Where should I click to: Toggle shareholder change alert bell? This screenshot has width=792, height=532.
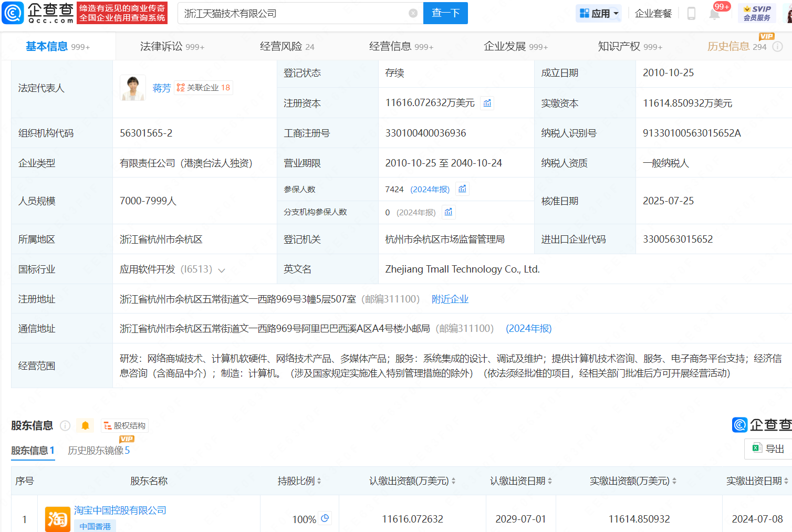[x=85, y=425]
